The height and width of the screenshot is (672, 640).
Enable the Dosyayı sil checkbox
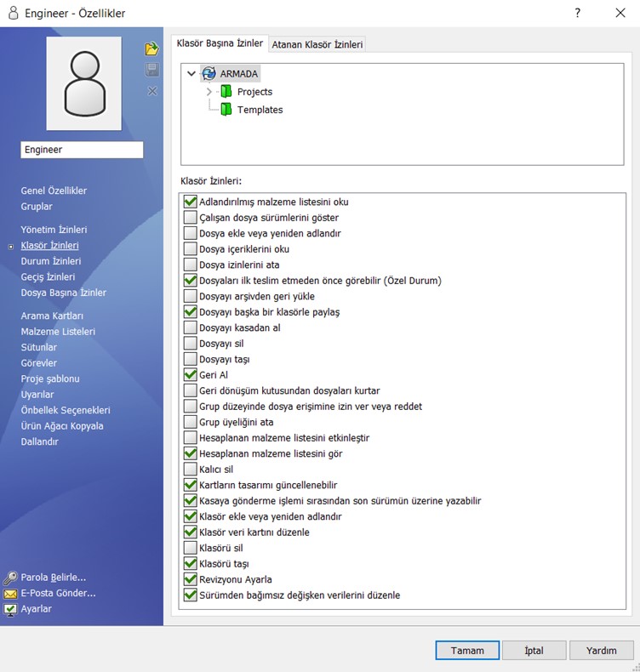[x=190, y=344]
